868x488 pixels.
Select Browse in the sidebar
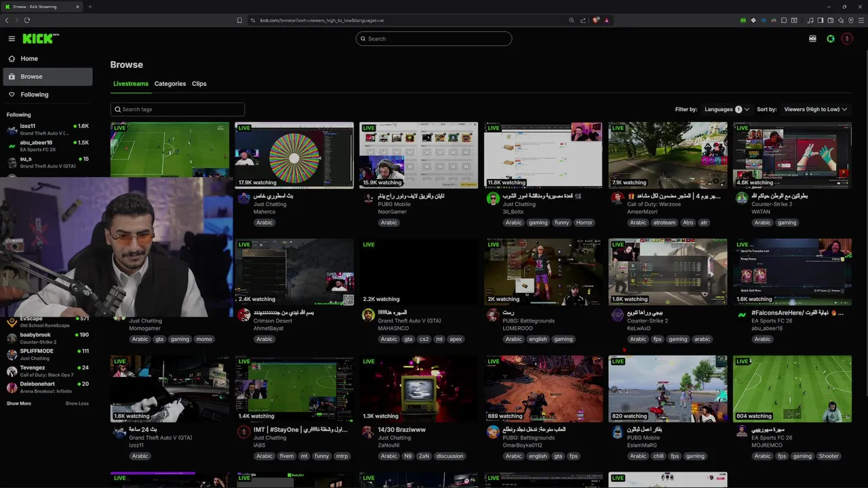[46, 77]
